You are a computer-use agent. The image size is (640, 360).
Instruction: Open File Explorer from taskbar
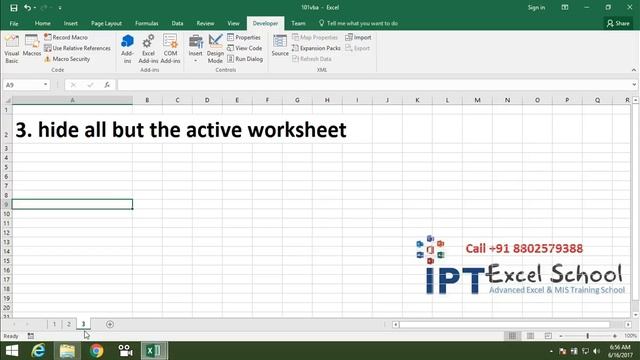point(67,351)
